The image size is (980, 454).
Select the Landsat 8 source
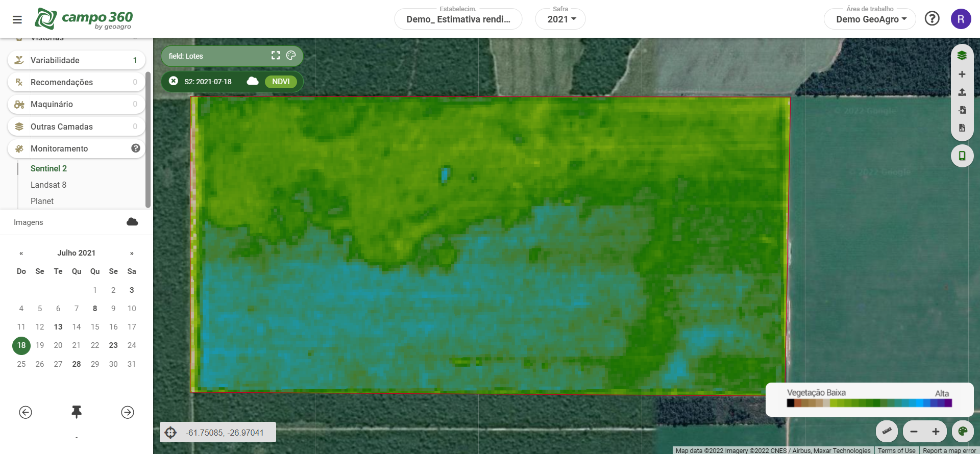click(x=48, y=185)
